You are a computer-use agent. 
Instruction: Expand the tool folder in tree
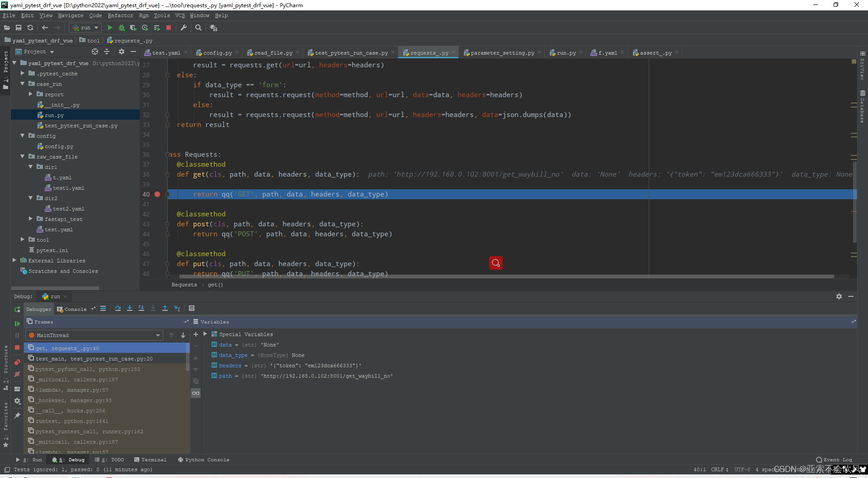23,239
